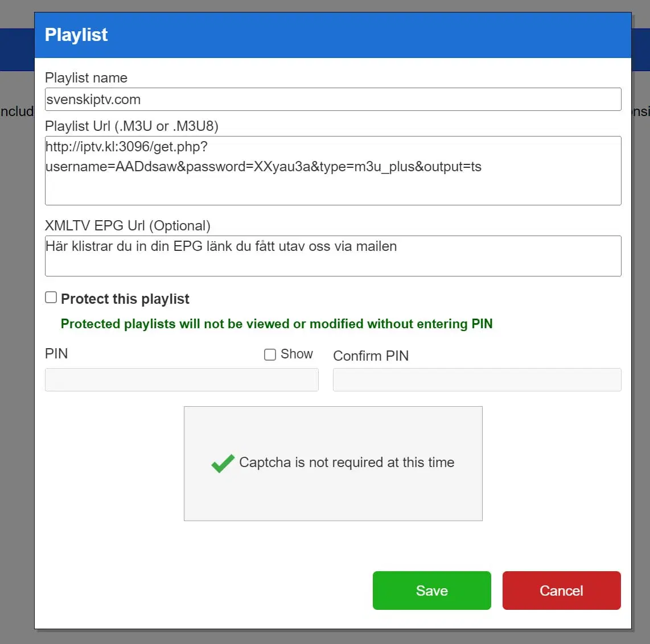650x644 pixels.
Task: Click the 'Protect this playlist' label text
Action: (125, 299)
